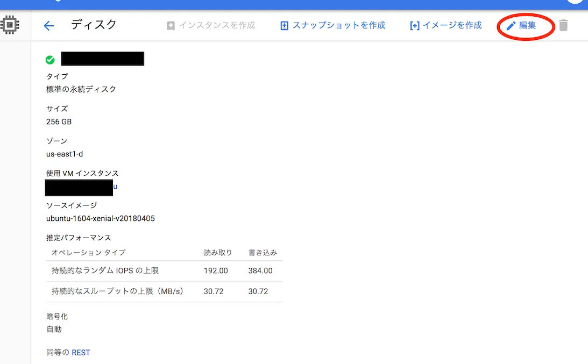Click the ディスク page title
The width and height of the screenshot is (588, 364).
pyautogui.click(x=94, y=25)
